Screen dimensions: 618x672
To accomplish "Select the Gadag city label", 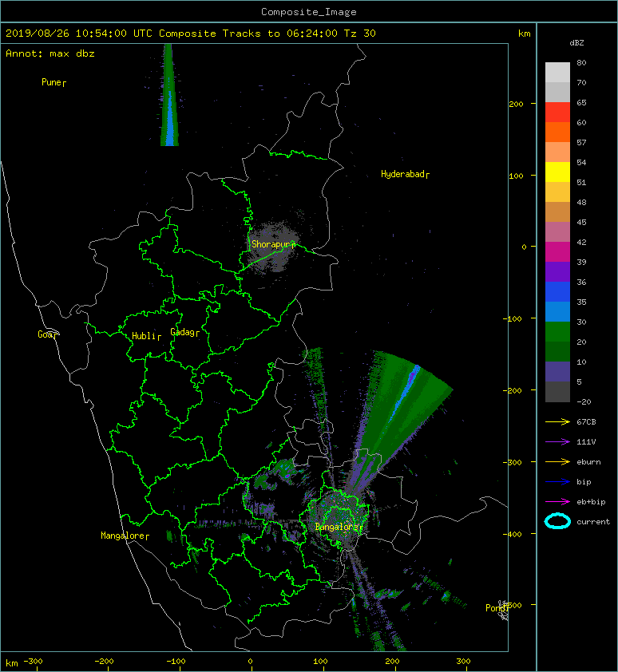I will tap(185, 332).
